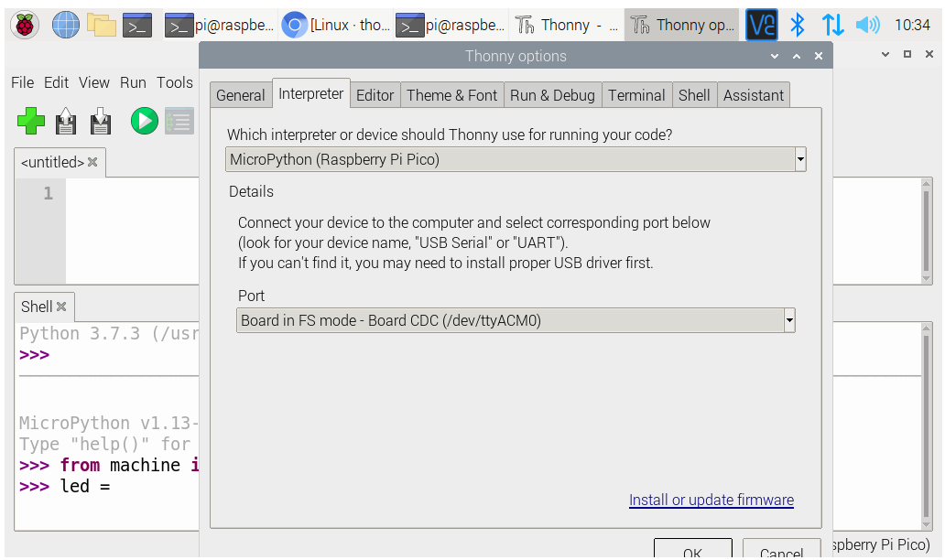Launch the web browser globe icon
Screen dimensions: 945x560
click(x=65, y=26)
